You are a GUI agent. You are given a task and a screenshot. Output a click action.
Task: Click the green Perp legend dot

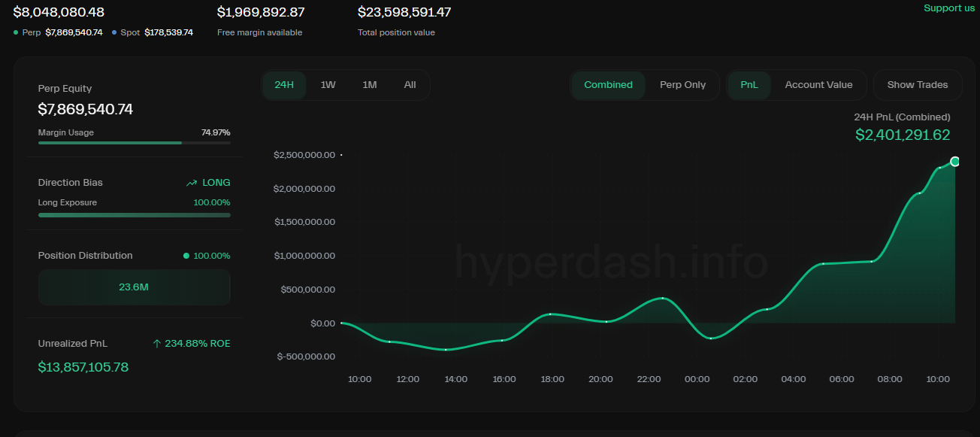pos(16,32)
